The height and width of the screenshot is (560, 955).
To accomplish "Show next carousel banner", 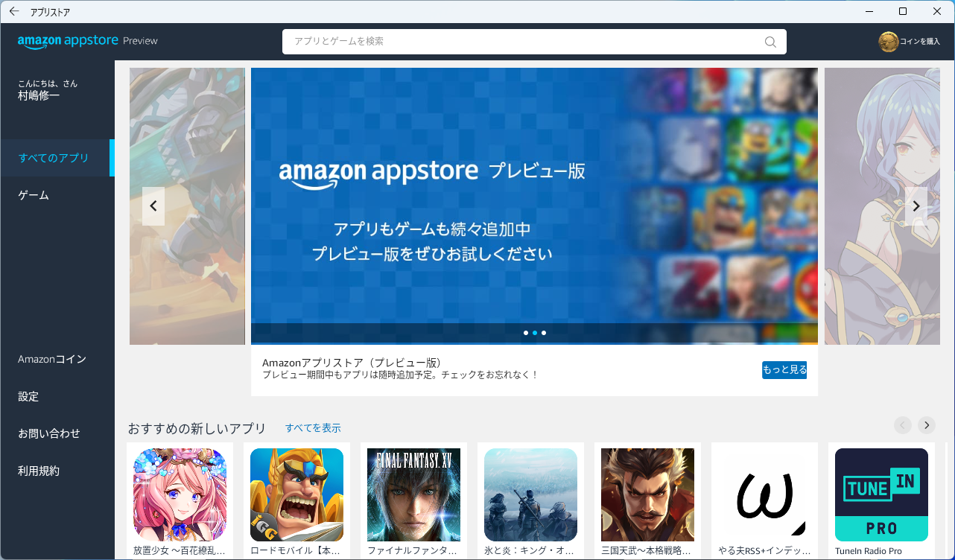I will (916, 206).
